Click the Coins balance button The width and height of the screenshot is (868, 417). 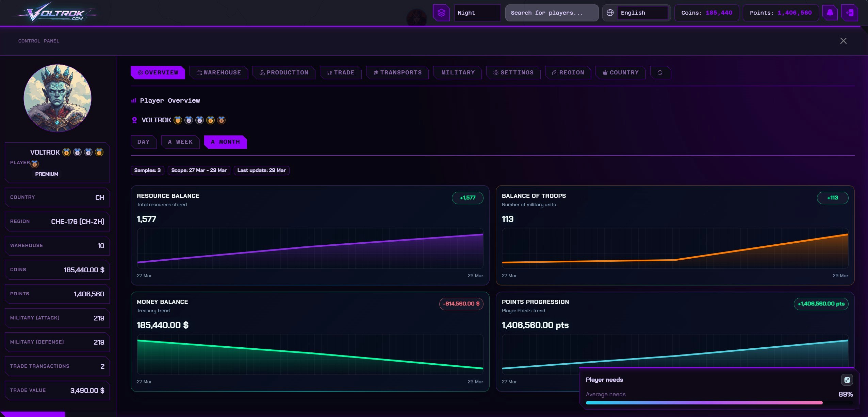(x=706, y=13)
